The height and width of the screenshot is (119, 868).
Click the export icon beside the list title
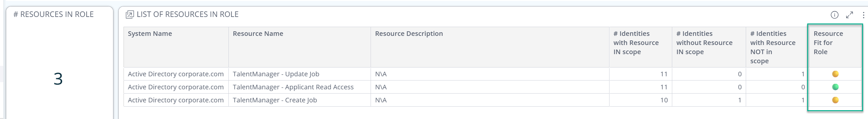click(x=129, y=14)
